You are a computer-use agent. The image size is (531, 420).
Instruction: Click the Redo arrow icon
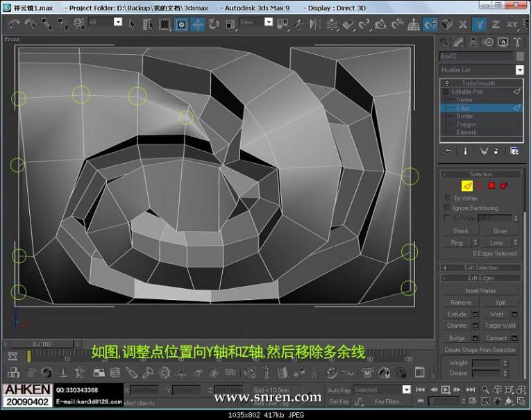(30, 24)
